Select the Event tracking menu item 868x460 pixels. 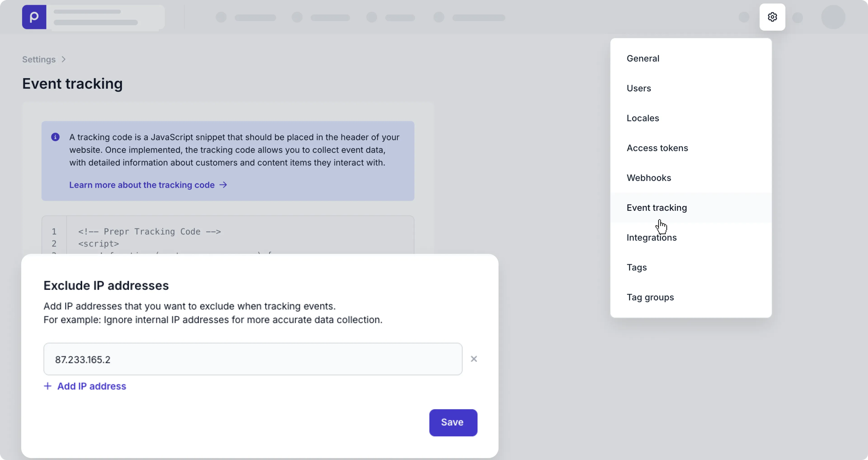click(x=656, y=208)
